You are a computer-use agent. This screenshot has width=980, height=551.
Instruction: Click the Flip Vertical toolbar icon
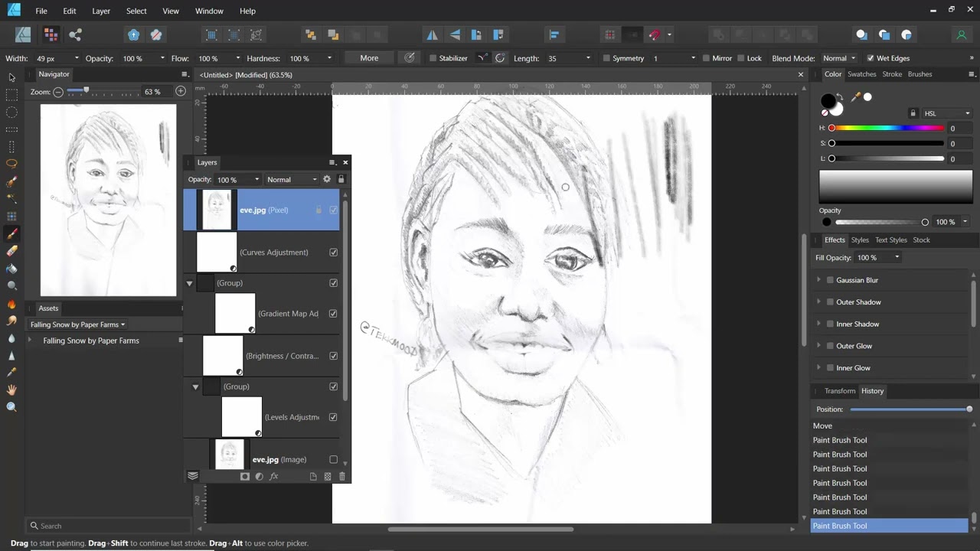pyautogui.click(x=455, y=34)
